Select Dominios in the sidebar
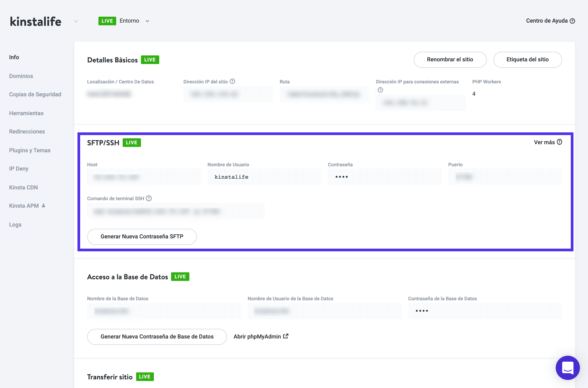 click(21, 76)
